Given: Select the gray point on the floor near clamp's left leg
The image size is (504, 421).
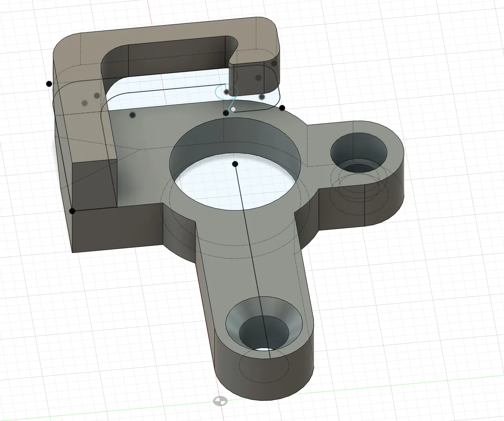Looking at the screenshot, I should point(133,115).
